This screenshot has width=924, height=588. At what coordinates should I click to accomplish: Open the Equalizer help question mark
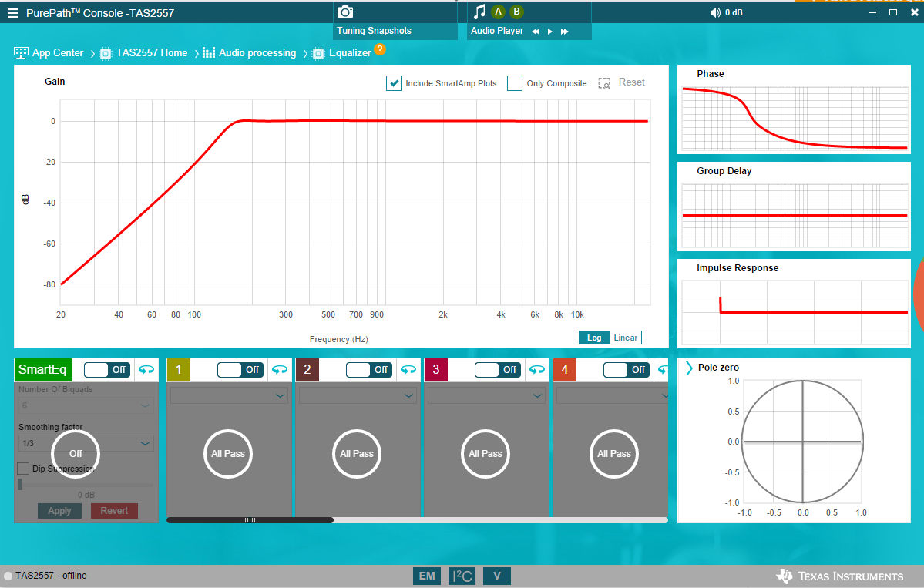point(380,49)
